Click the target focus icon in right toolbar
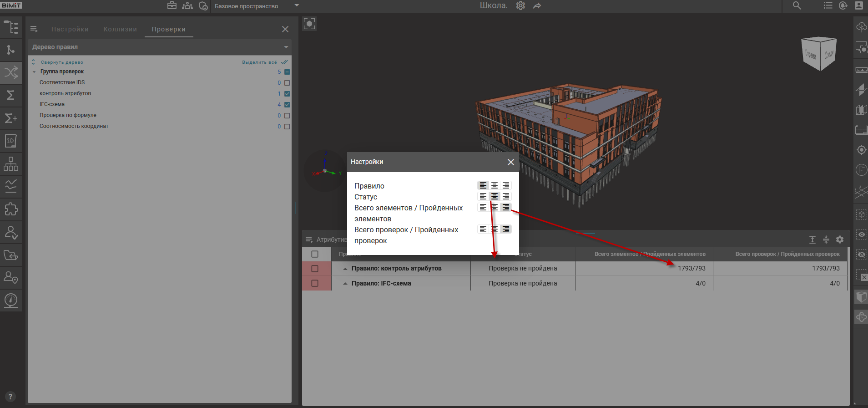This screenshot has width=868, height=408. (861, 150)
